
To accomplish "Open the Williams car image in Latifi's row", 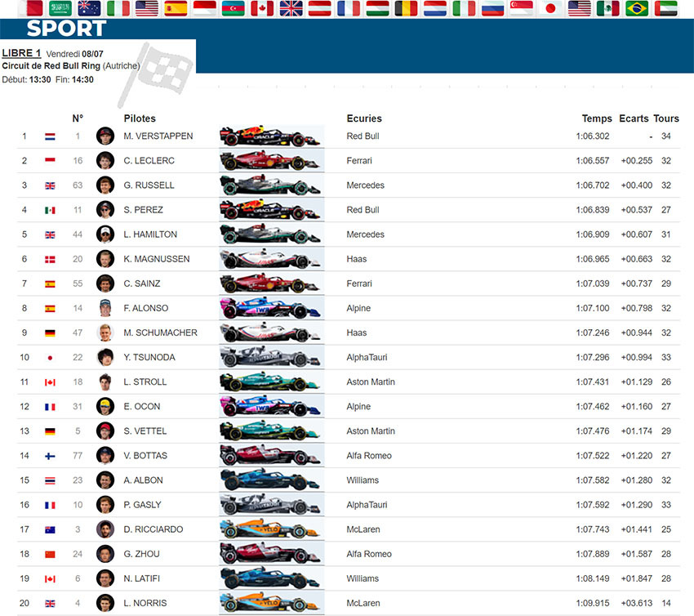I will coord(271,578).
